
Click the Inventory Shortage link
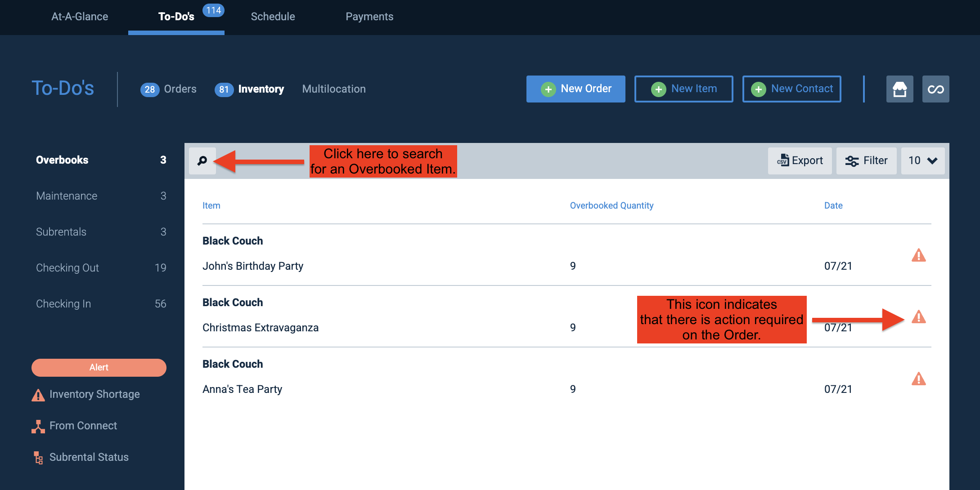click(94, 394)
